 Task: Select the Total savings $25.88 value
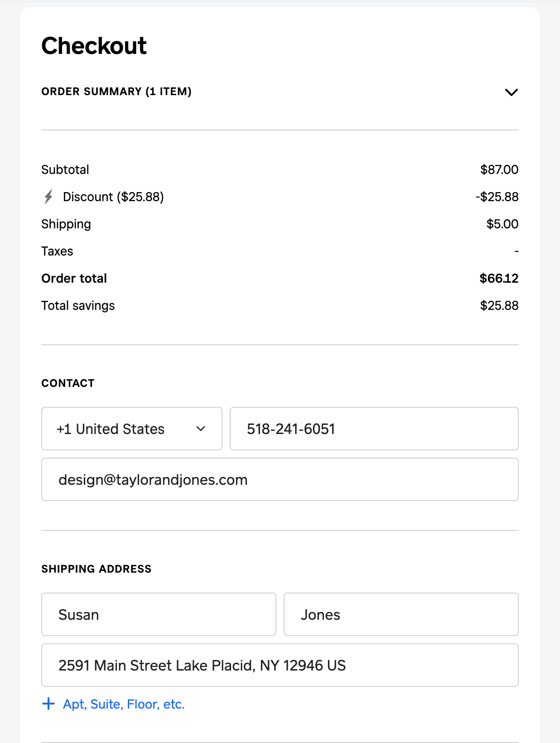point(499,305)
